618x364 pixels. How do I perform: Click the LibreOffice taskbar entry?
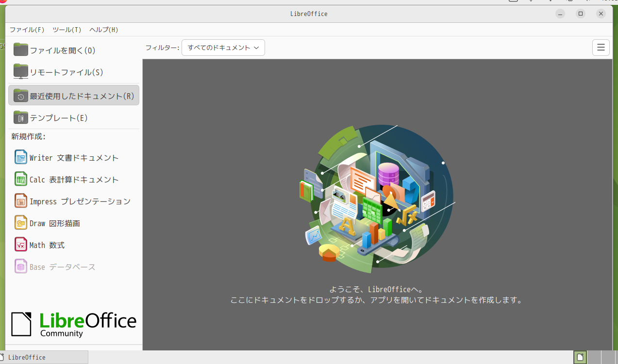click(44, 357)
